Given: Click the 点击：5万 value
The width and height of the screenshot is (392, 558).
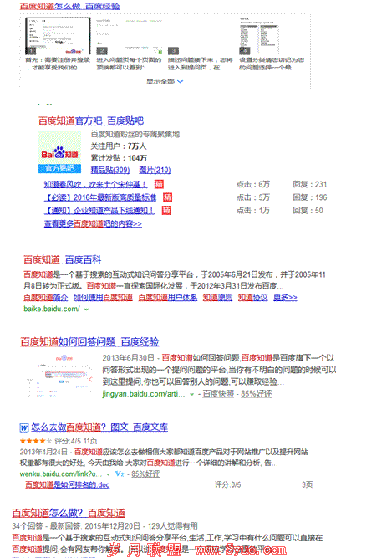Looking at the screenshot, I should [253, 197].
